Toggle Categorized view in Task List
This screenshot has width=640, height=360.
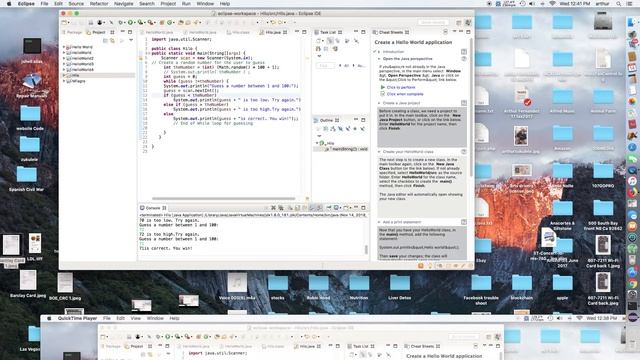click(329, 40)
